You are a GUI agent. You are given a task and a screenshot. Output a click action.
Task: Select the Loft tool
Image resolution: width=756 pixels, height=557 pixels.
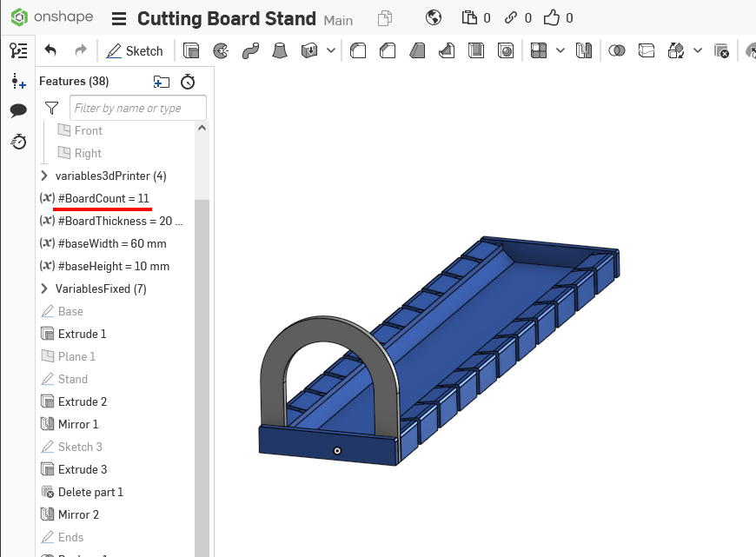pos(280,50)
